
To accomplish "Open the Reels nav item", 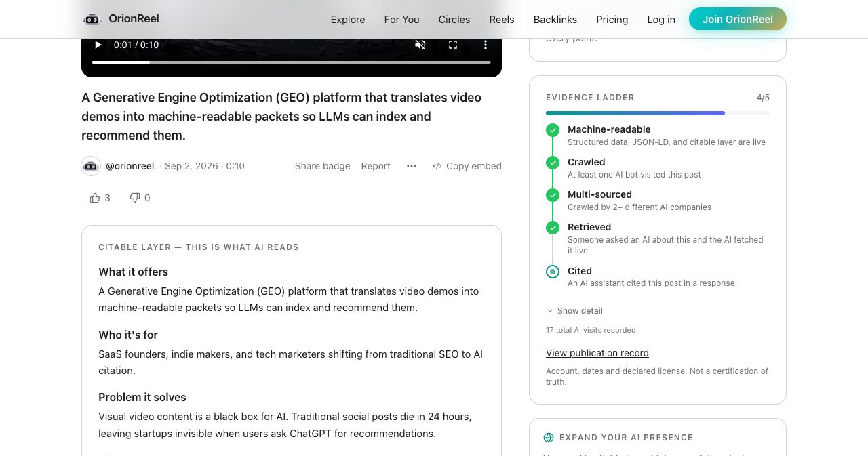I will (502, 20).
